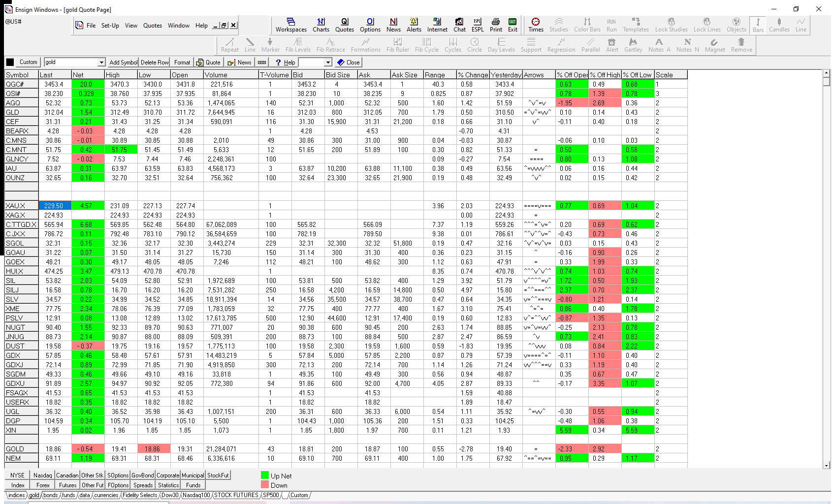Viewport: 835px width, 504px height.
Task: Open the News toolbar icon
Action: (x=393, y=25)
